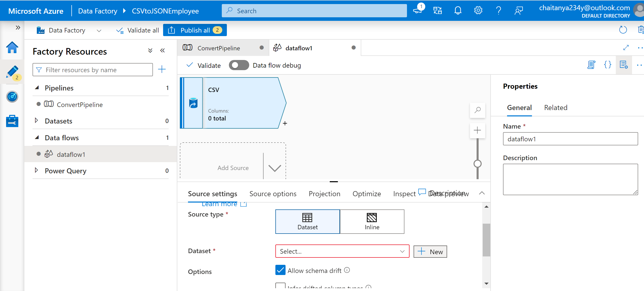Open the Optimize tab
Image resolution: width=644 pixels, height=291 pixels.
367,194
